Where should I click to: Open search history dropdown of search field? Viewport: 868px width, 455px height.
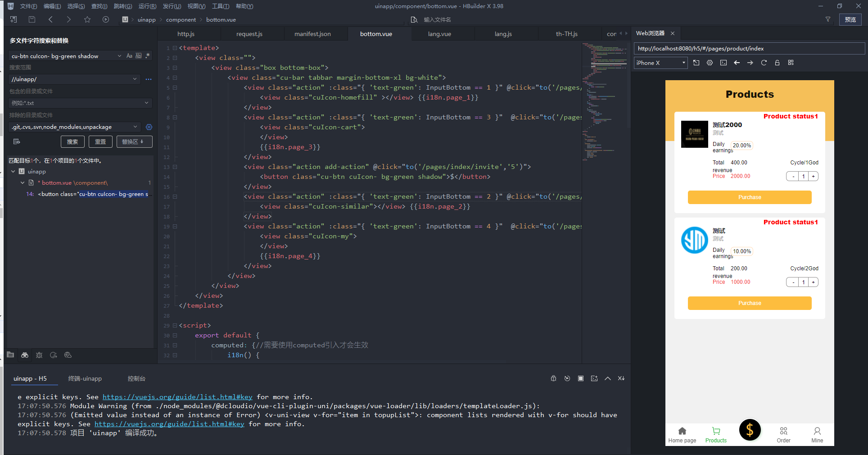tap(119, 56)
